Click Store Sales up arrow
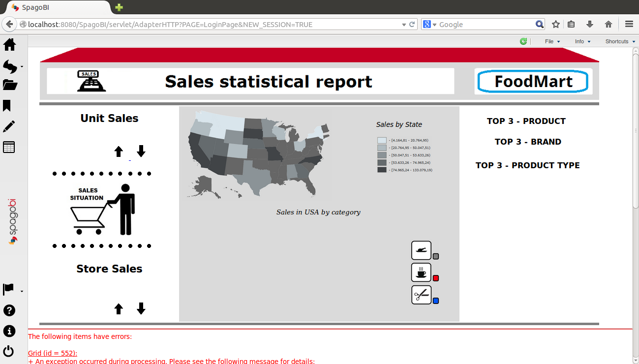The width and height of the screenshot is (639, 364). pos(119,309)
